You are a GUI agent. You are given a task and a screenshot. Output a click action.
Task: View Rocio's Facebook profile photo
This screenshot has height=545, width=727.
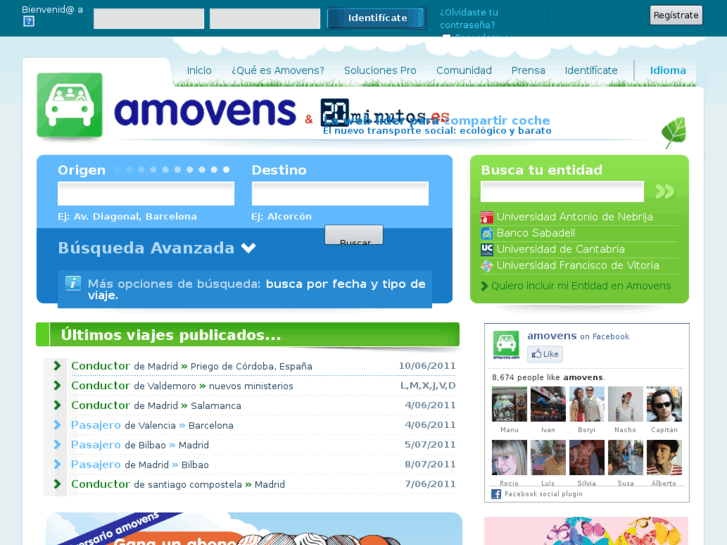tap(509, 457)
